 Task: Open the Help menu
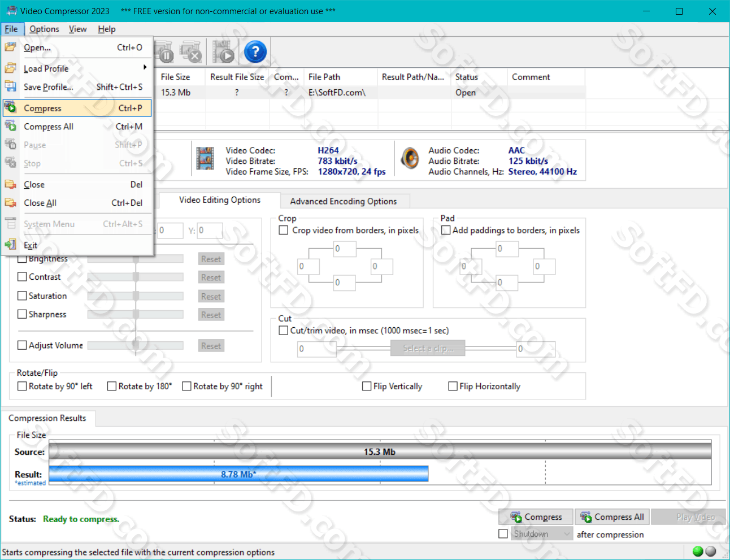106,29
